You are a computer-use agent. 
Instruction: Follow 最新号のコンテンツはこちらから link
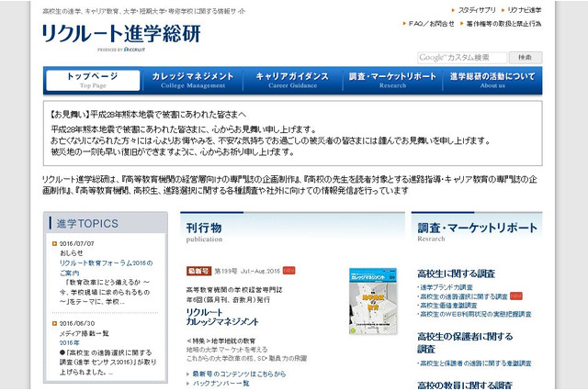coord(239,374)
